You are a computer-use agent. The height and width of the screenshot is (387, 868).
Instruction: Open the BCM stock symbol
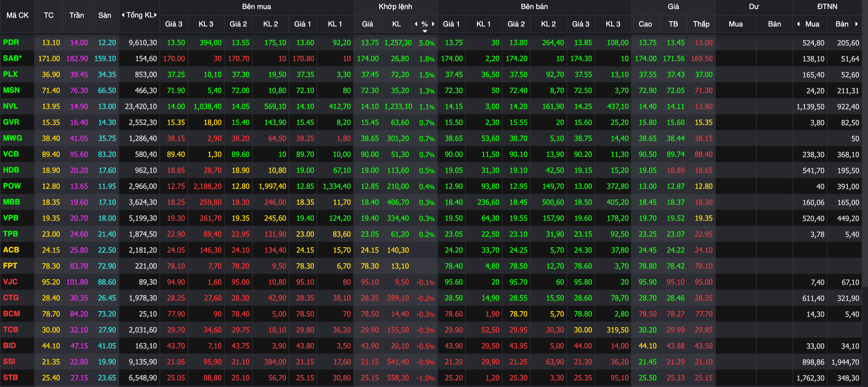click(x=11, y=313)
